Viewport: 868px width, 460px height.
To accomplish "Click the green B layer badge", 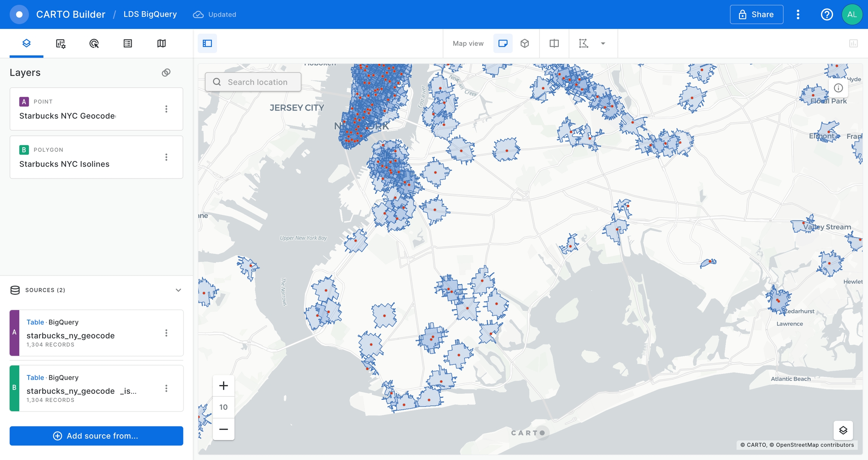I will [x=24, y=150].
